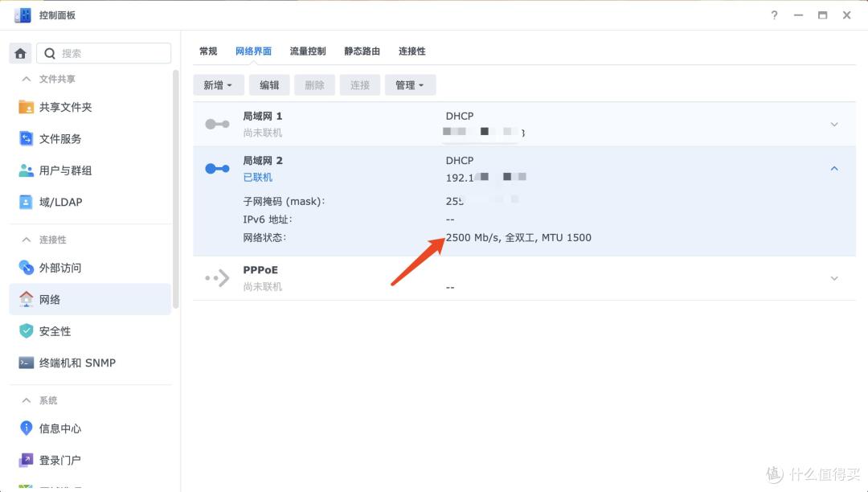Click the File Services (文件服务) icon
The width and height of the screenshot is (868, 492).
tap(26, 138)
